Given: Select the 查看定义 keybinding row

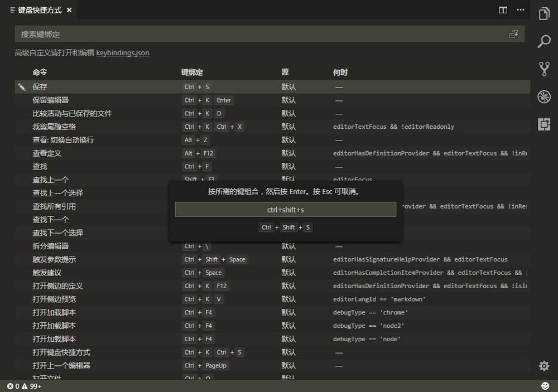Looking at the screenshot, I should coord(84,153).
